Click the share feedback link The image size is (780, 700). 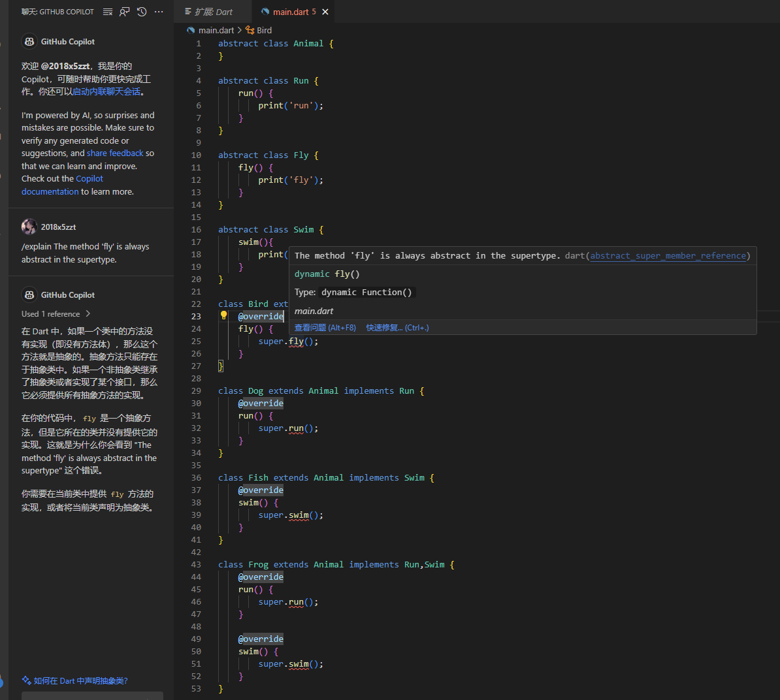click(115, 153)
